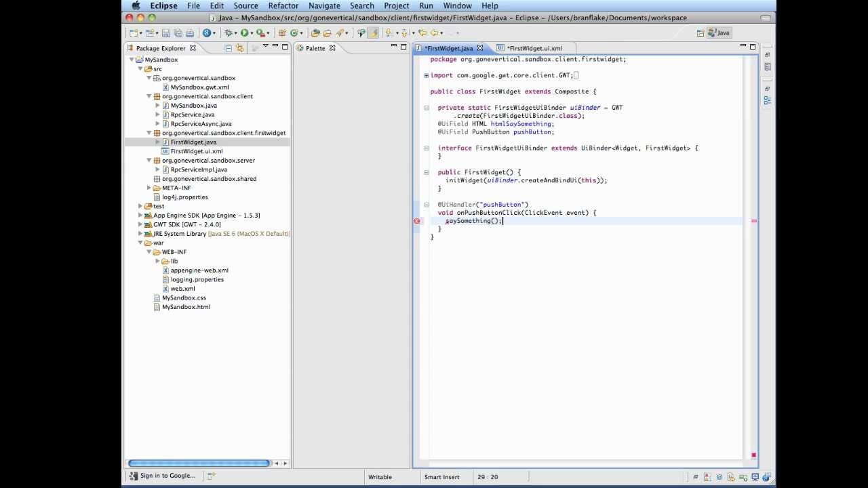This screenshot has height=488, width=868.
Task: Click the error marker beside saySomething line
Action: (417, 221)
